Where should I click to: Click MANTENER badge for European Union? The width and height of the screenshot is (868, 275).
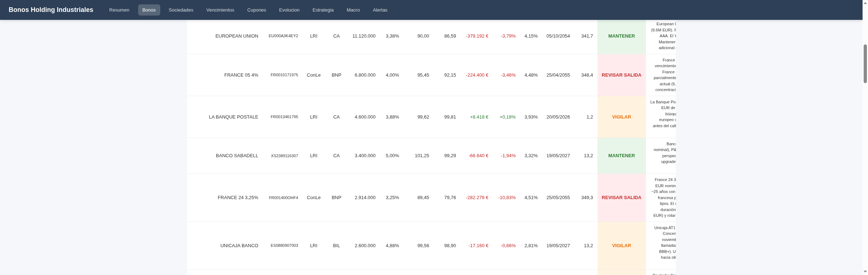click(x=621, y=36)
